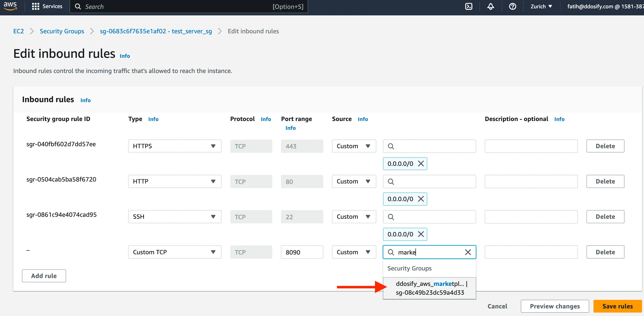Remove the 0.0.0.0/0 chip on HTTPS rule
Image resolution: width=644 pixels, height=316 pixels.
pos(421,164)
